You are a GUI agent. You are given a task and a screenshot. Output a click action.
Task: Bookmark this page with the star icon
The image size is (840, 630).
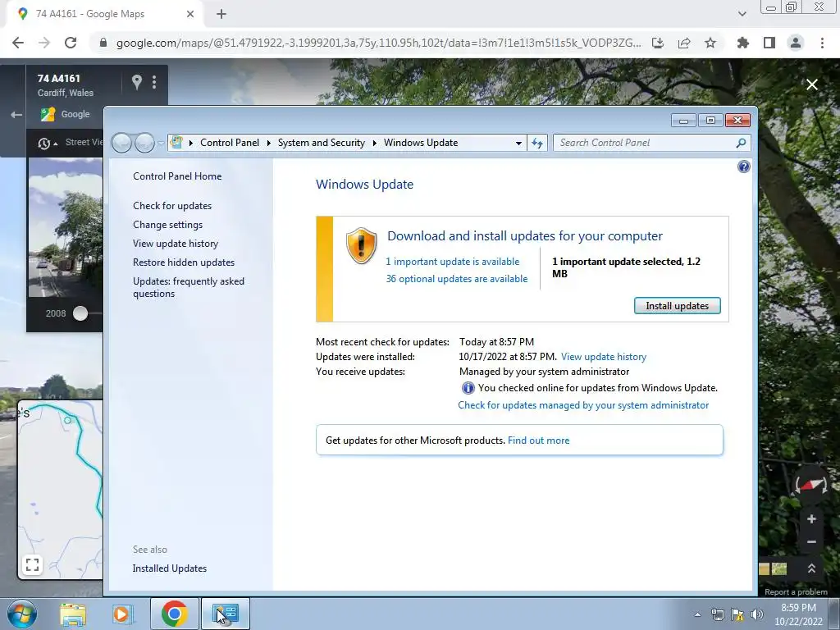pyautogui.click(x=710, y=43)
